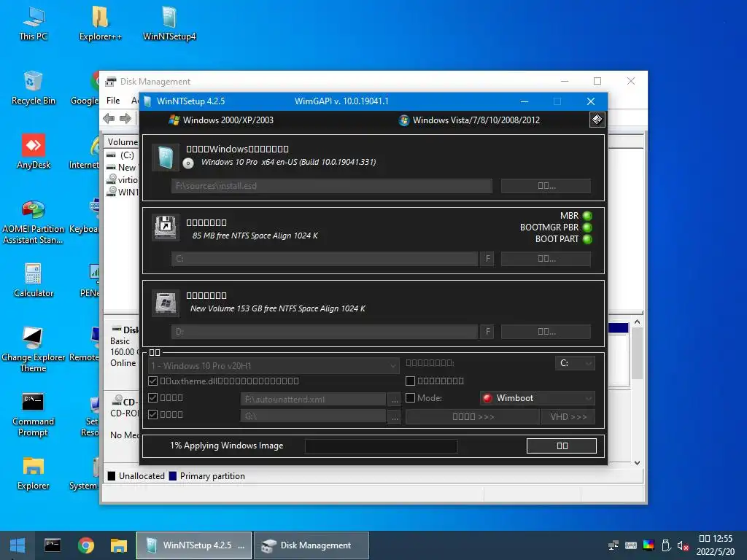This screenshot has width=747, height=560.
Task: Launch AnyDesk from desktop
Action: (34, 152)
